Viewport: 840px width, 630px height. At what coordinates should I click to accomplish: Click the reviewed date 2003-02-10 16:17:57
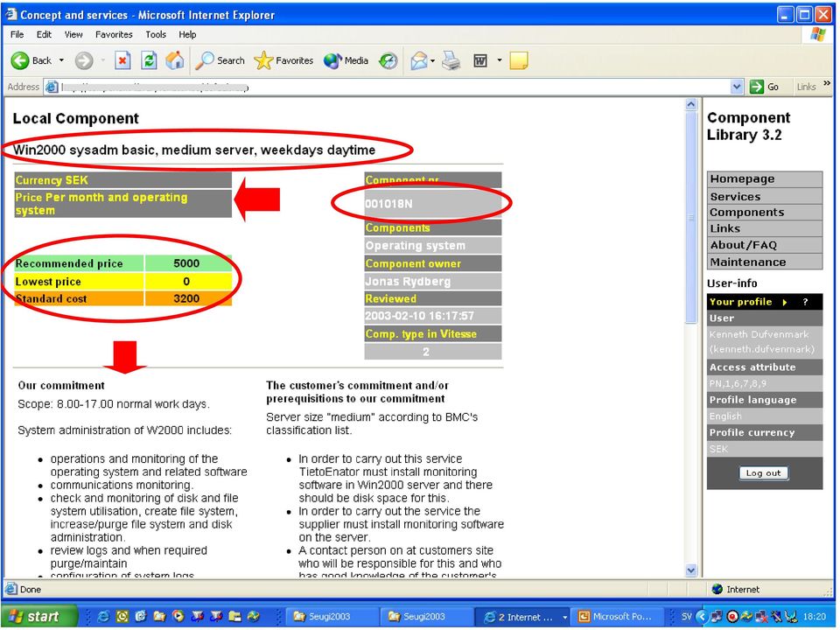pyautogui.click(x=419, y=316)
